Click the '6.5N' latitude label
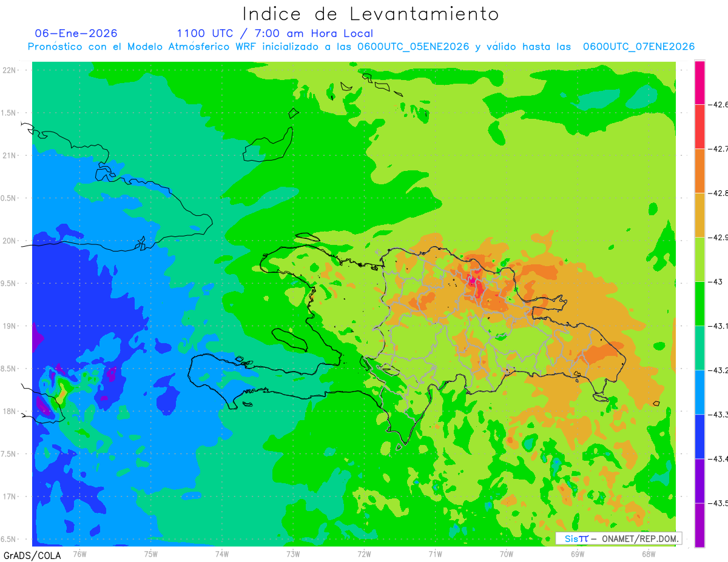Image resolution: width=728 pixels, height=562 pixels. coord(9,540)
